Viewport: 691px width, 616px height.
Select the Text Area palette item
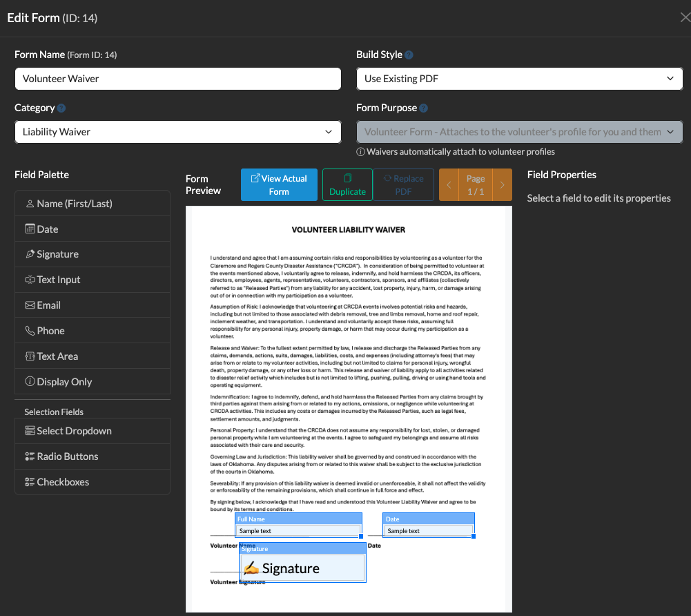(93, 356)
